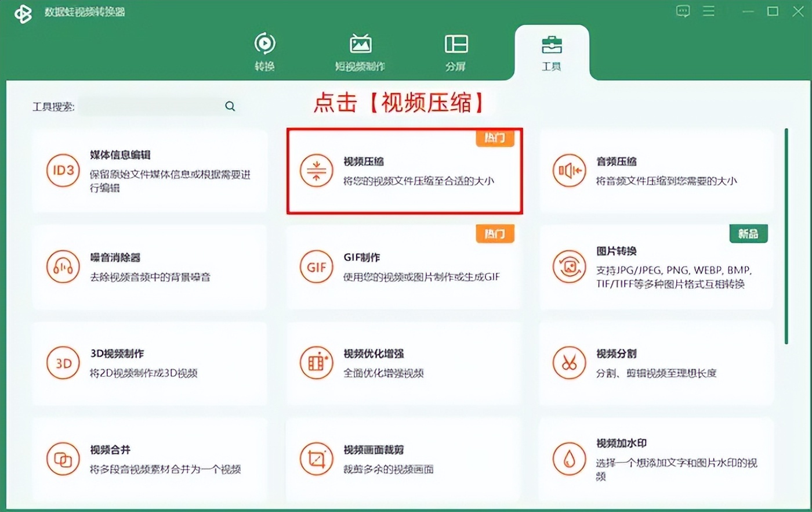Image resolution: width=812 pixels, height=512 pixels.
Task: Close the application window
Action: point(798,11)
